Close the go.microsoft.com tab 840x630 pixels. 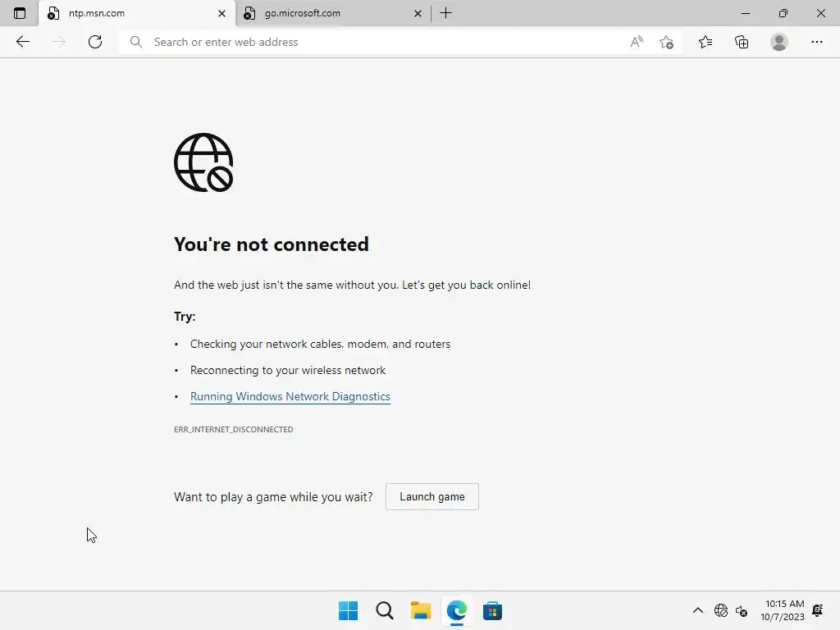point(418,13)
